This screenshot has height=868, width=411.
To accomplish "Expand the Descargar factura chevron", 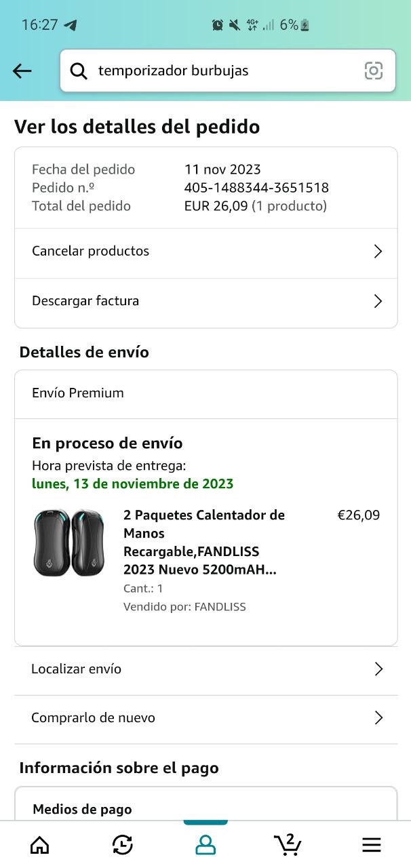I will click(378, 301).
